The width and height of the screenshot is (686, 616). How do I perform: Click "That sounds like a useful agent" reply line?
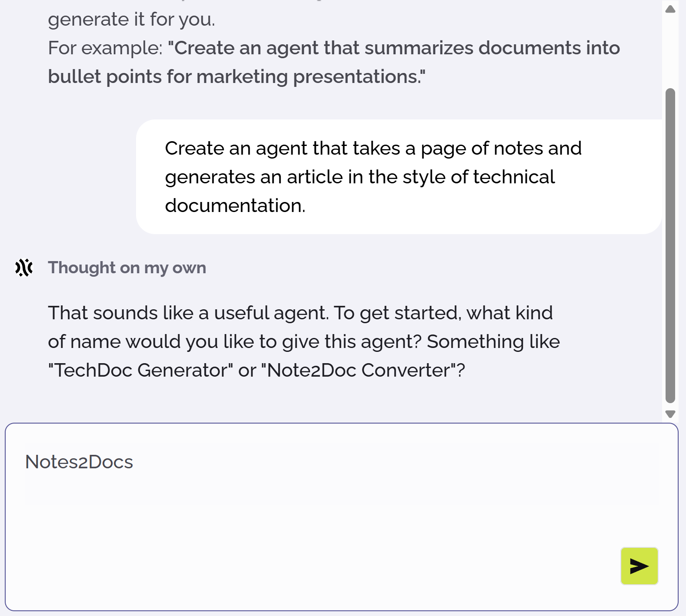click(x=188, y=313)
